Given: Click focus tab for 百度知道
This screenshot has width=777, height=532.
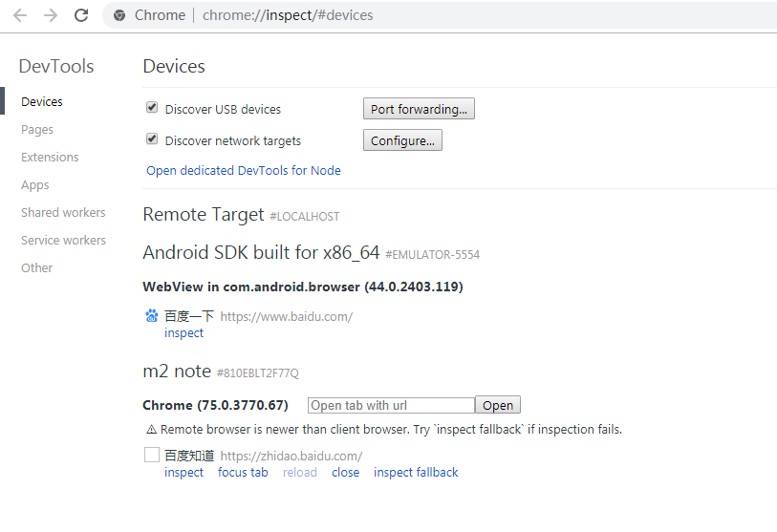Looking at the screenshot, I should pos(243,473).
